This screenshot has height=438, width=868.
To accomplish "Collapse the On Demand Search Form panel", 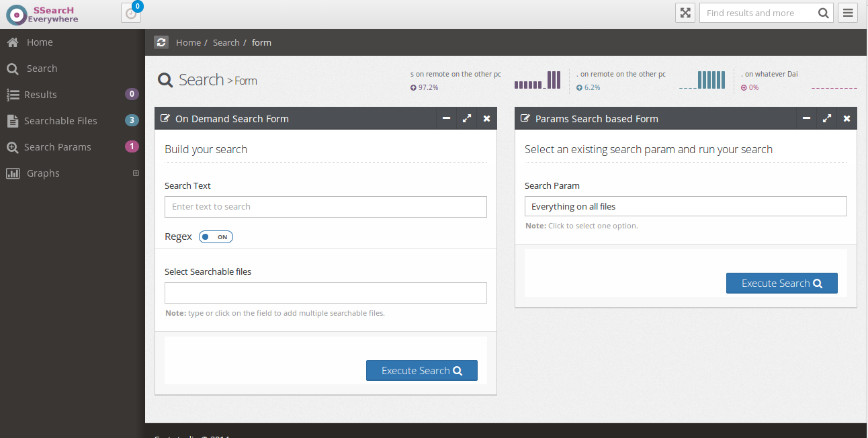I will (x=446, y=118).
